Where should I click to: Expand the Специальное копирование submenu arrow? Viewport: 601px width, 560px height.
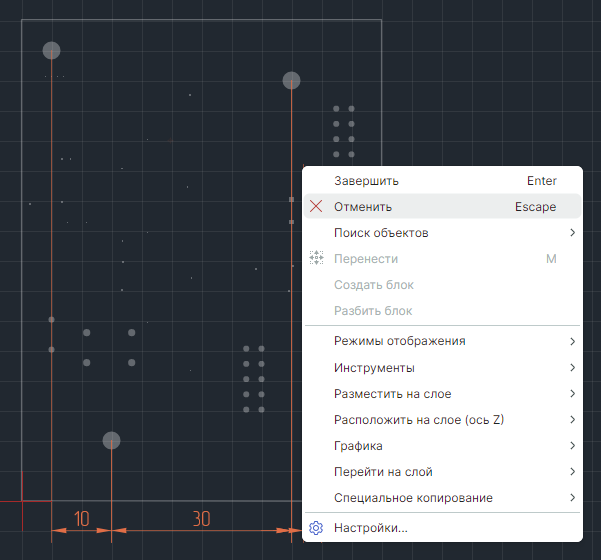[x=573, y=498]
